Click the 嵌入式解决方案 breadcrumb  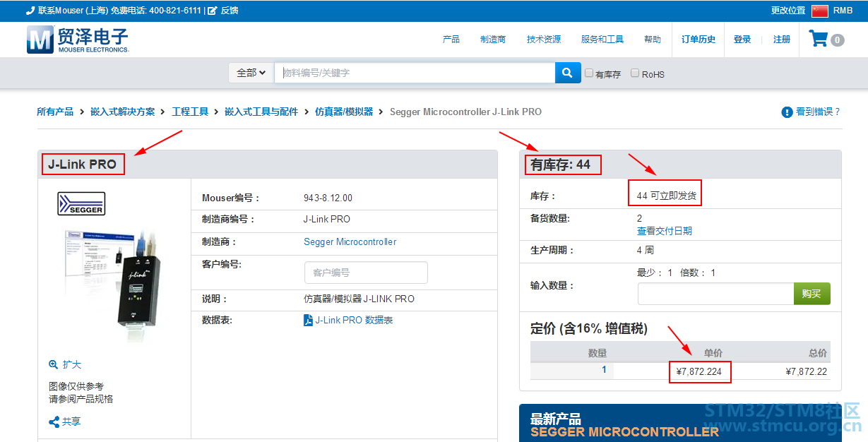click(x=122, y=112)
